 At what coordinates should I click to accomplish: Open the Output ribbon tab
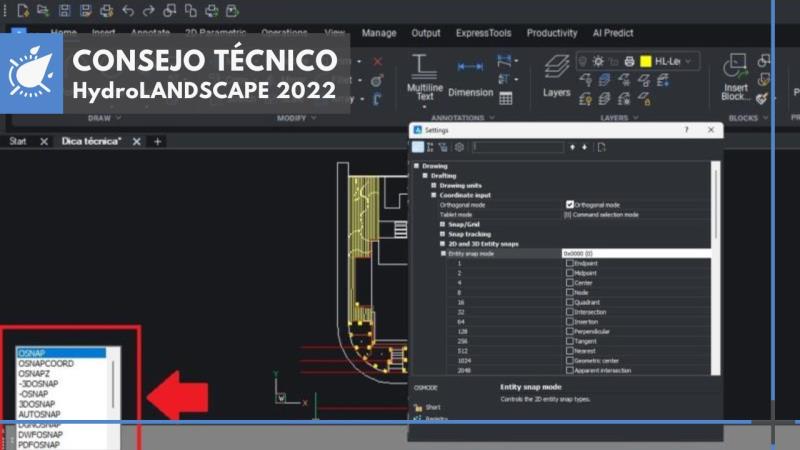(426, 33)
